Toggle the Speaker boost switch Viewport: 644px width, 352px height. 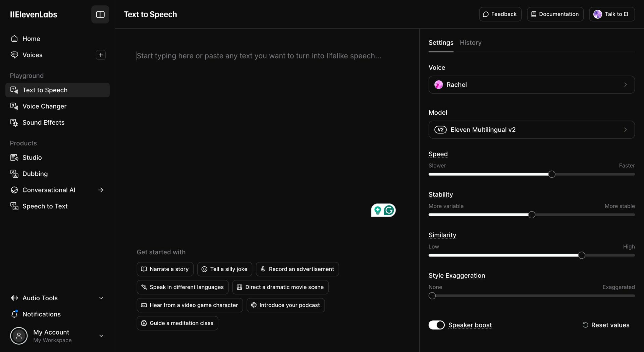coord(436,325)
